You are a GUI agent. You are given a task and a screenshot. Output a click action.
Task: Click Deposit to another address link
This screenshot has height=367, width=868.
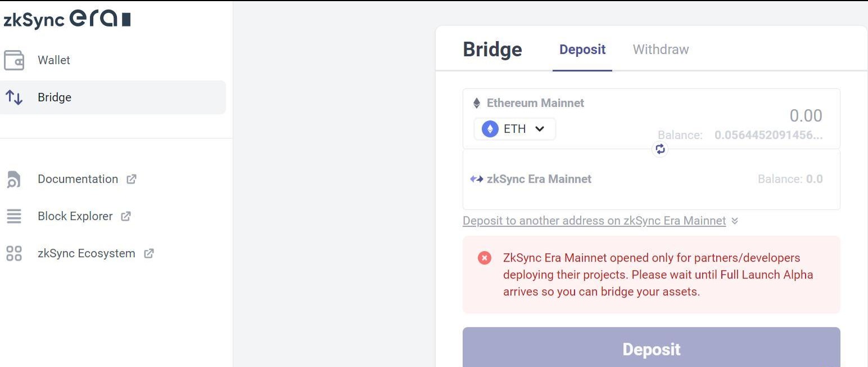[594, 221]
